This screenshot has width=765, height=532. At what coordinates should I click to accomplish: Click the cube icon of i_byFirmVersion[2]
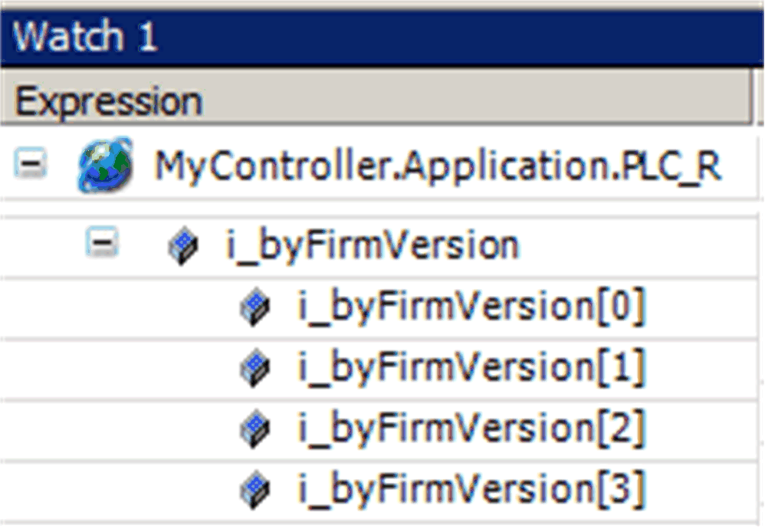click(255, 429)
